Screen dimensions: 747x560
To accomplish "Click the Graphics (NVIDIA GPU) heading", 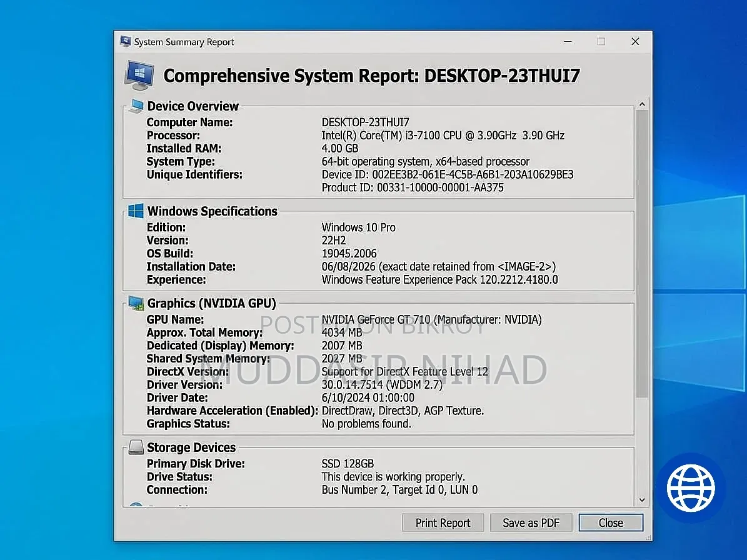I will (211, 303).
